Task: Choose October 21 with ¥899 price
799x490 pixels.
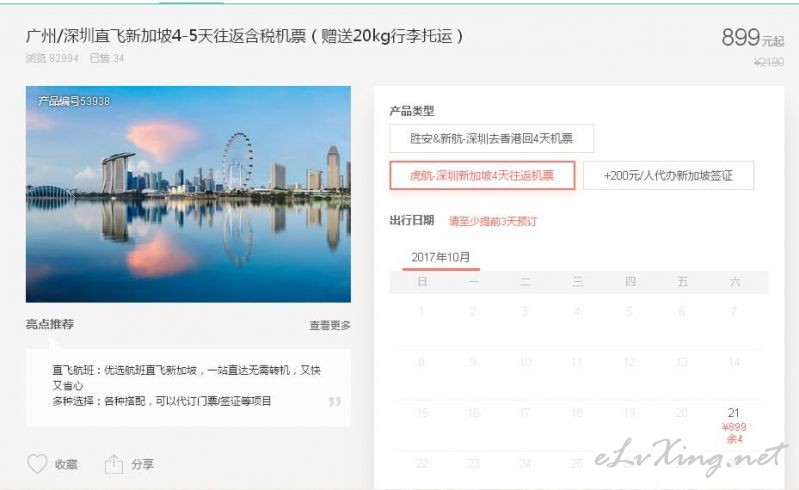Action: tap(734, 426)
